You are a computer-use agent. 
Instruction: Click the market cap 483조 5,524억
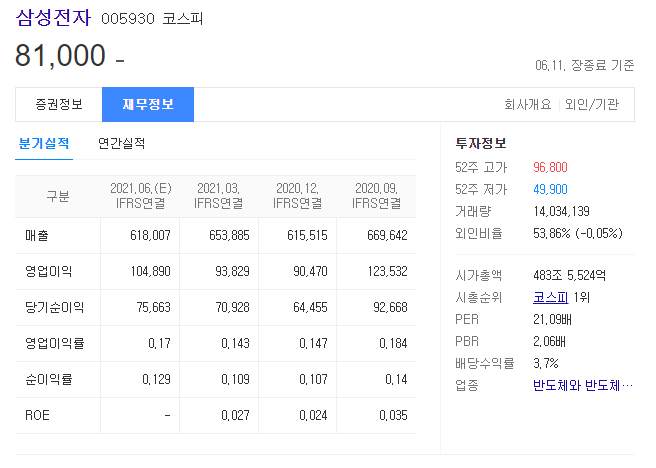(x=569, y=275)
